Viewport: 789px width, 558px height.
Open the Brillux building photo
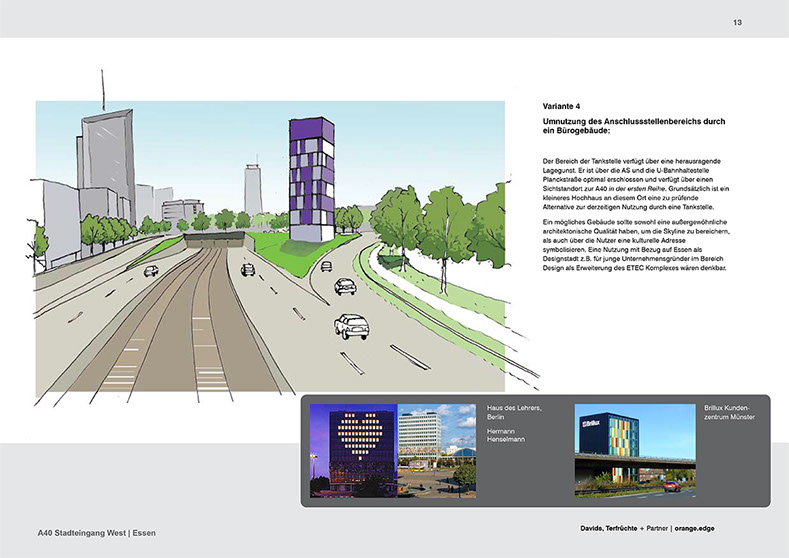coord(632,449)
